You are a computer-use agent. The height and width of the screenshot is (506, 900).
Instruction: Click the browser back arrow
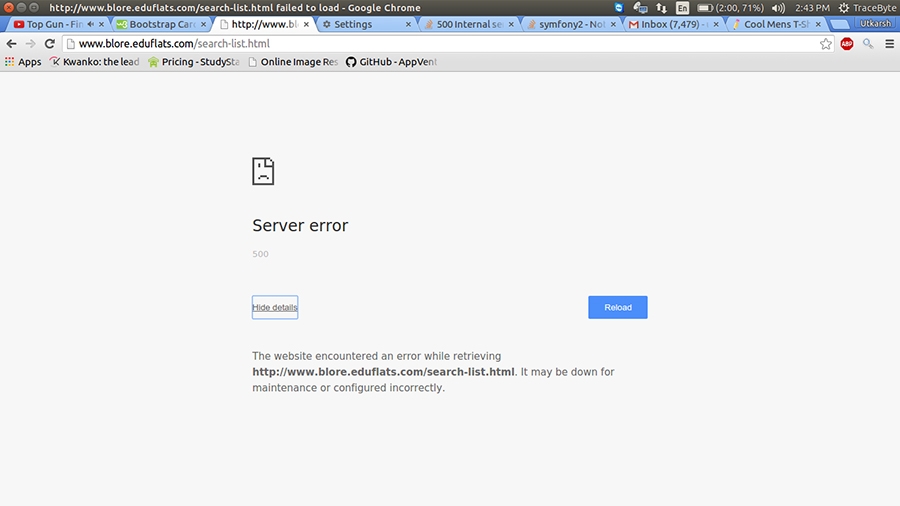[x=12, y=44]
